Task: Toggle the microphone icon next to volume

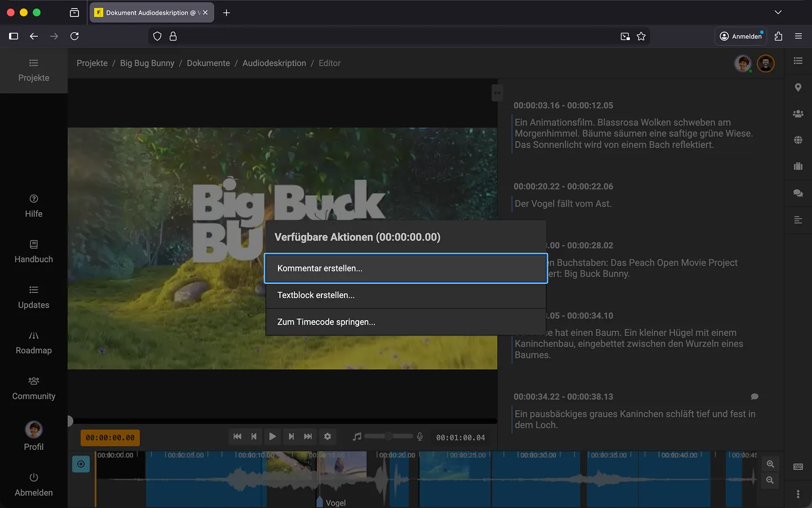Action: point(420,436)
